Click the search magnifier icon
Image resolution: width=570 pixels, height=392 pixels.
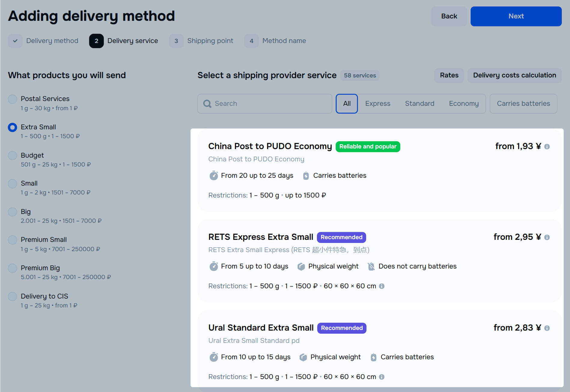click(x=207, y=104)
